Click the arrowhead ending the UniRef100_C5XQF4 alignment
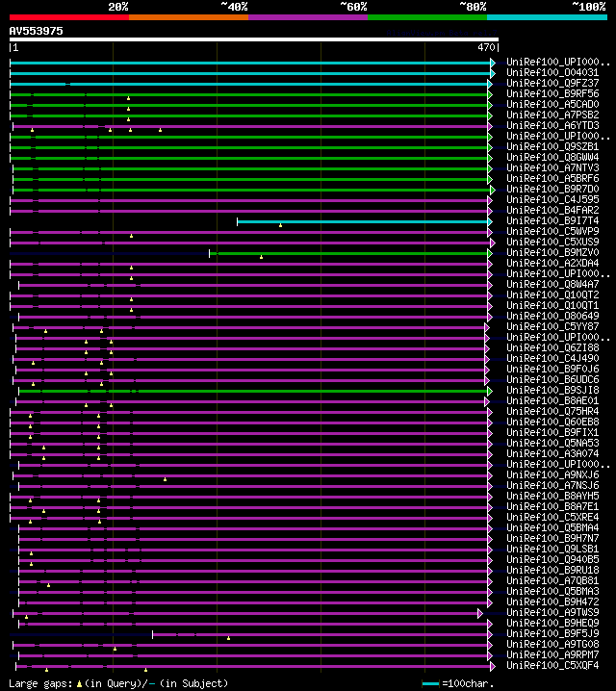 [493, 666]
